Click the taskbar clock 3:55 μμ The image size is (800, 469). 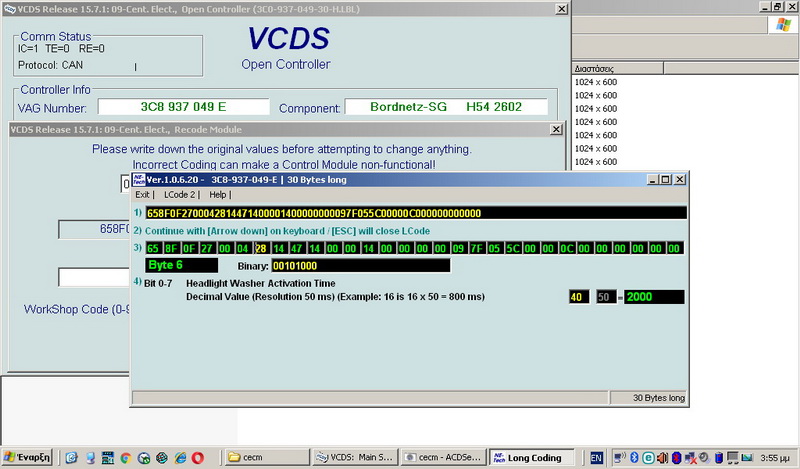774,458
